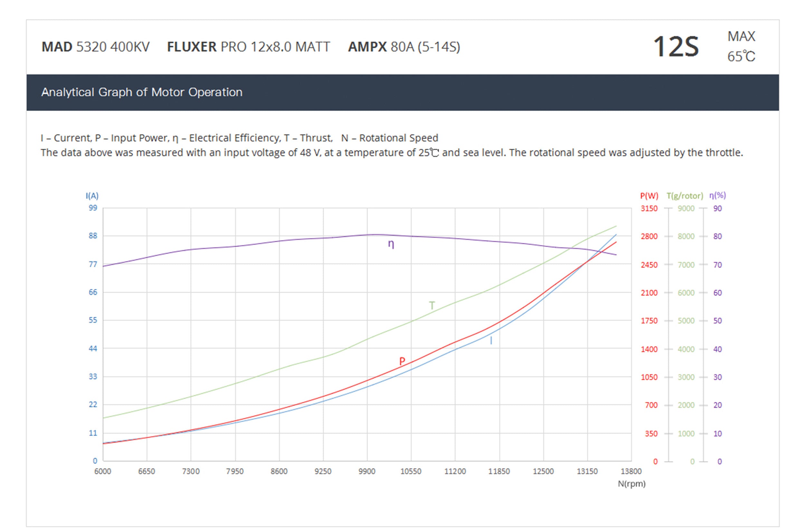Image resolution: width=805 pixels, height=532 pixels.
Task: Click the 3150 value on power axis
Action: pyautogui.click(x=649, y=208)
